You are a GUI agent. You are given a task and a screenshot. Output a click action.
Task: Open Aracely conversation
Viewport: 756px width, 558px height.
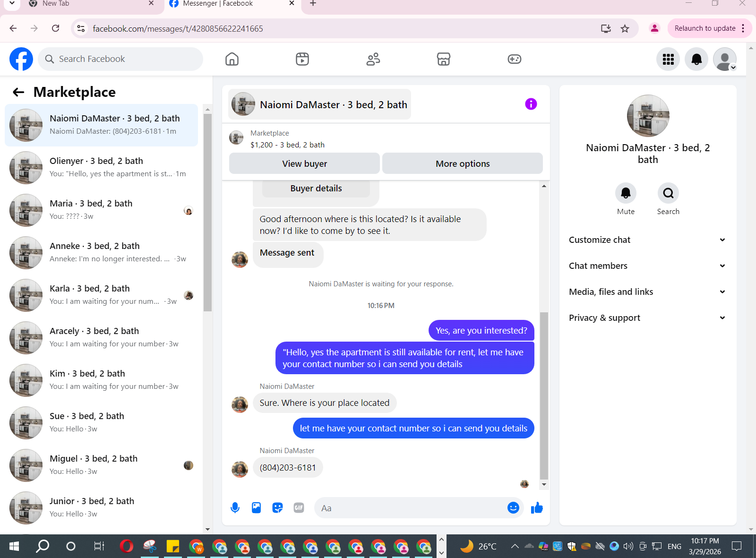tap(101, 338)
